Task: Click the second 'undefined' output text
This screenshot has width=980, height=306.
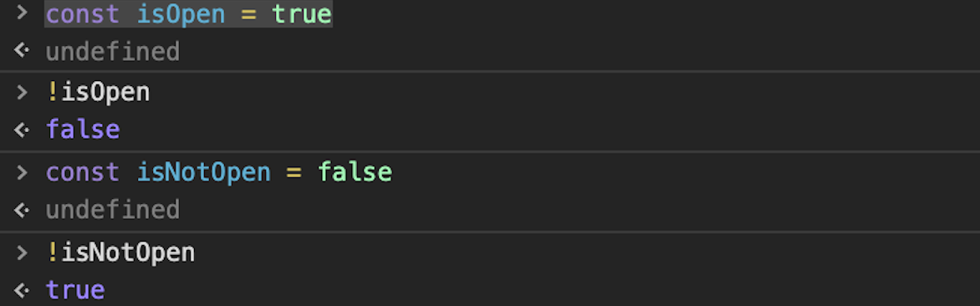Action: pyautogui.click(x=113, y=210)
